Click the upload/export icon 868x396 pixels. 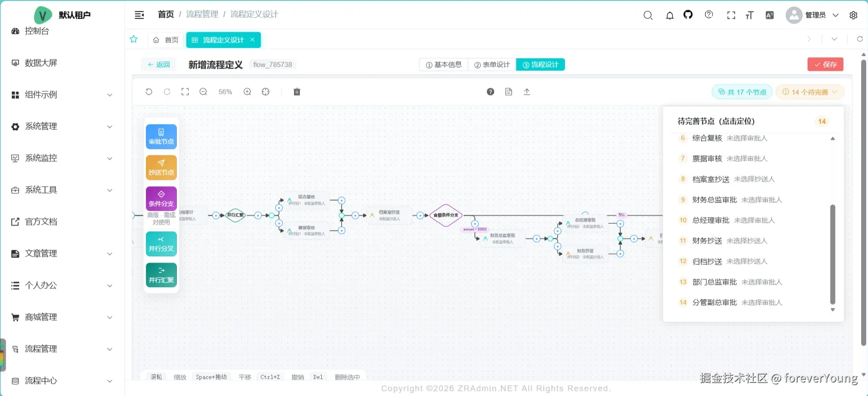(x=527, y=92)
